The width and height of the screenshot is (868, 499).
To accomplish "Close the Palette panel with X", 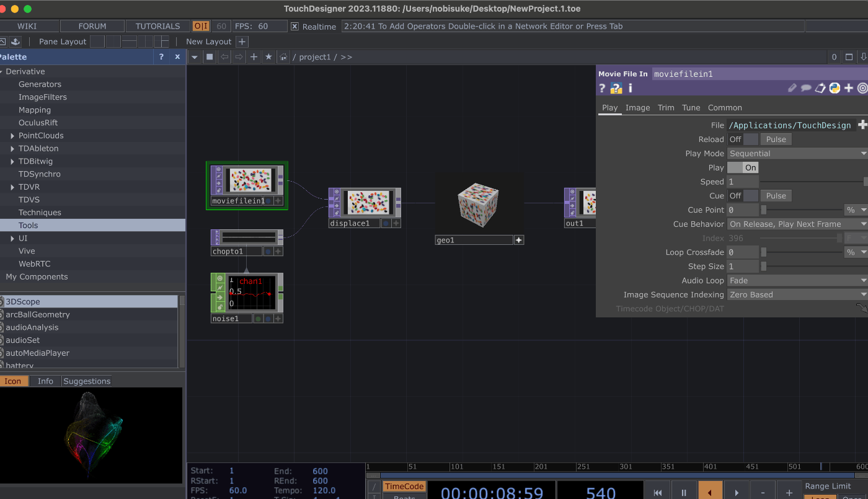I will [177, 56].
